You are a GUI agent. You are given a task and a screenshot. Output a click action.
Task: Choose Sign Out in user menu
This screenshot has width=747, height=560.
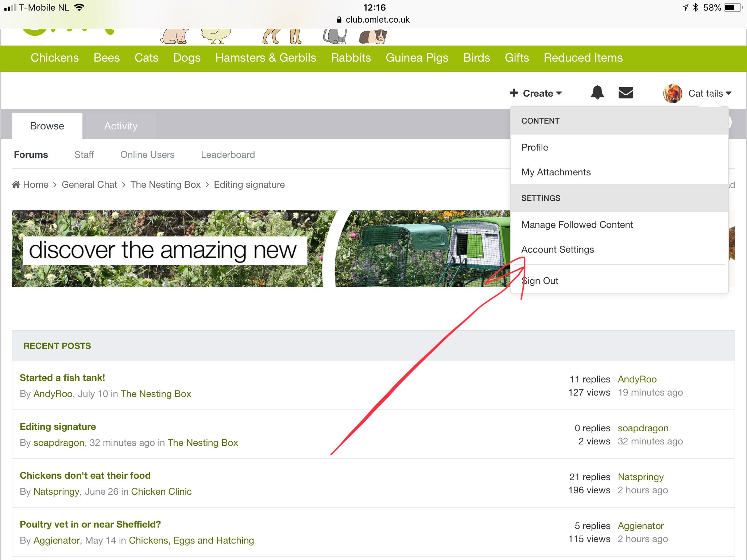point(540,281)
